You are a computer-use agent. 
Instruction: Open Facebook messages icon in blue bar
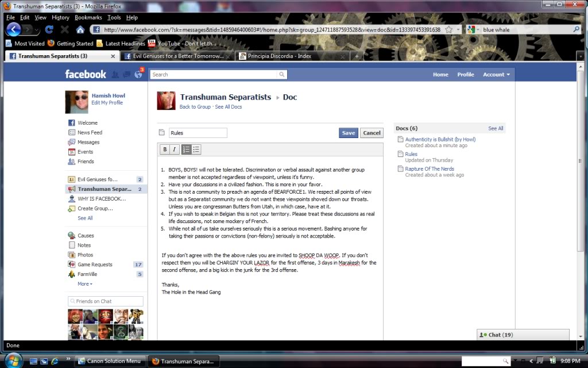click(127, 75)
